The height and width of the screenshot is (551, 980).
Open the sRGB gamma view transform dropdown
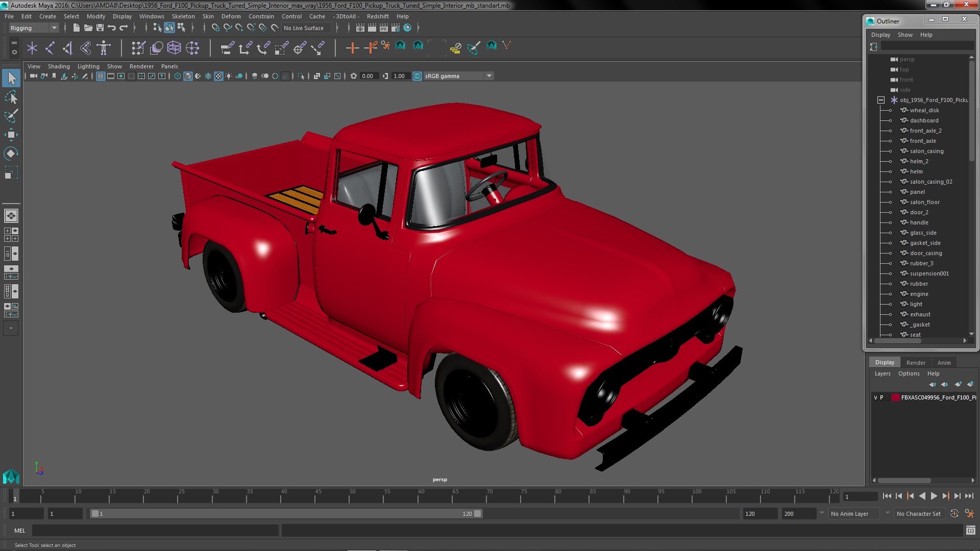(x=458, y=76)
